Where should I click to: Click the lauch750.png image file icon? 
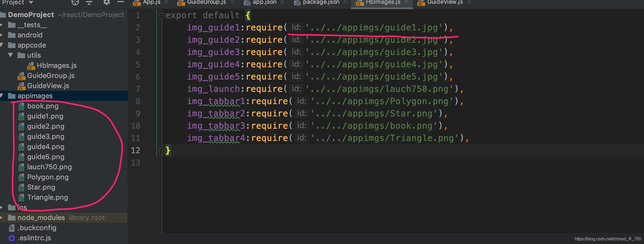tap(21, 167)
